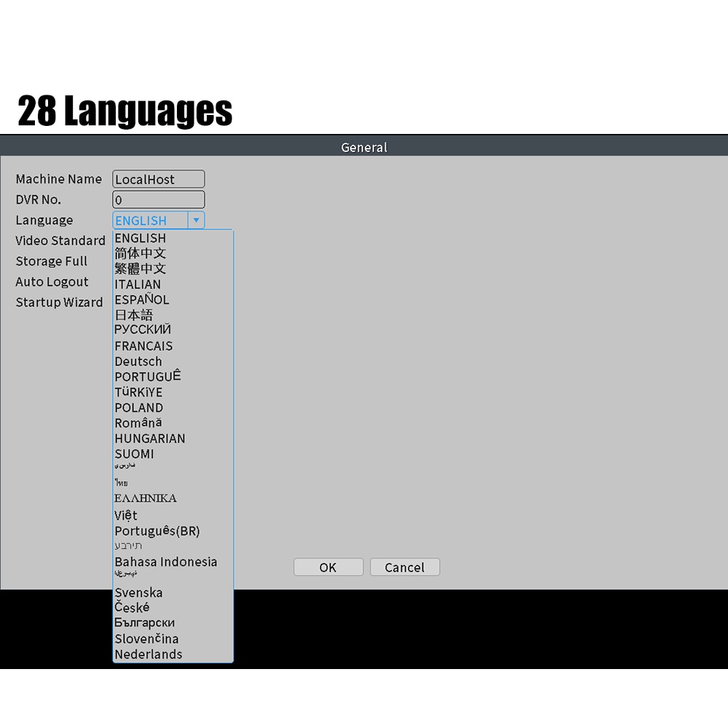Select 简体中文 language option
Viewport: 728px width, 728px height.
[x=173, y=253]
